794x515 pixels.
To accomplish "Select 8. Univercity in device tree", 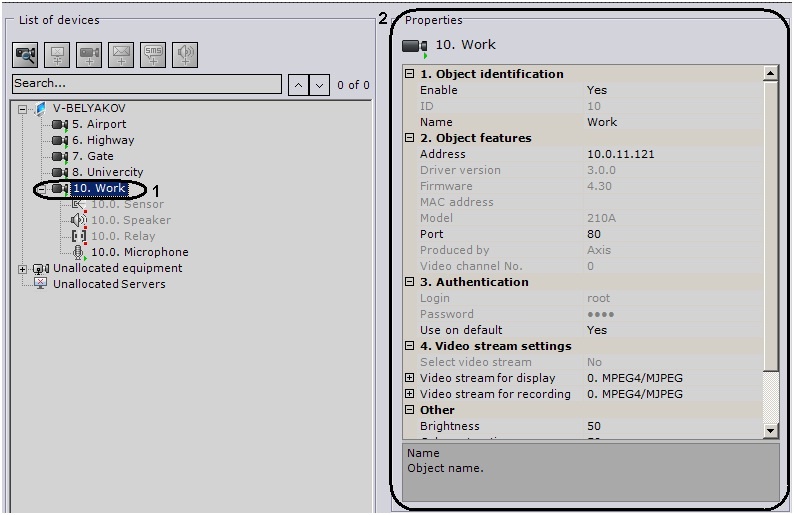I will [107, 172].
